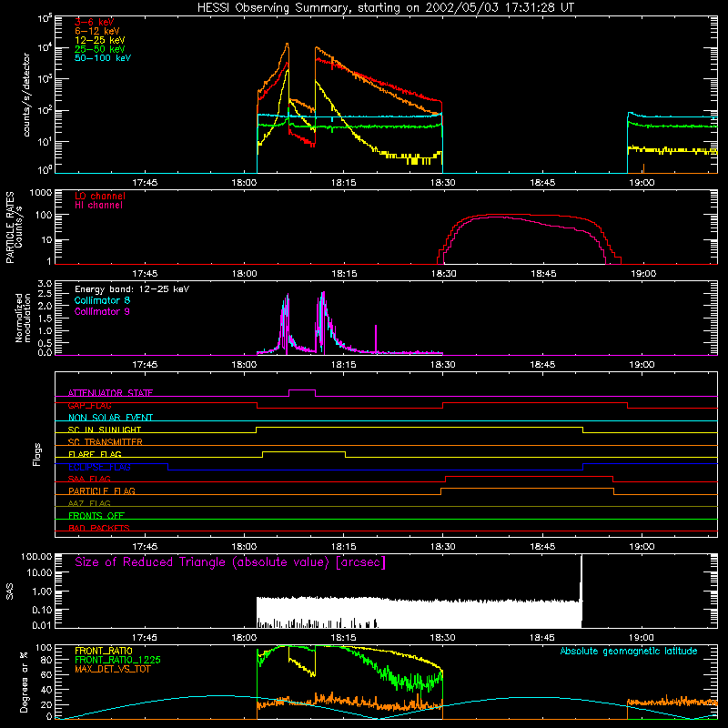Select the 12-25 keV legend entry
The image size is (728, 728).
100,40
